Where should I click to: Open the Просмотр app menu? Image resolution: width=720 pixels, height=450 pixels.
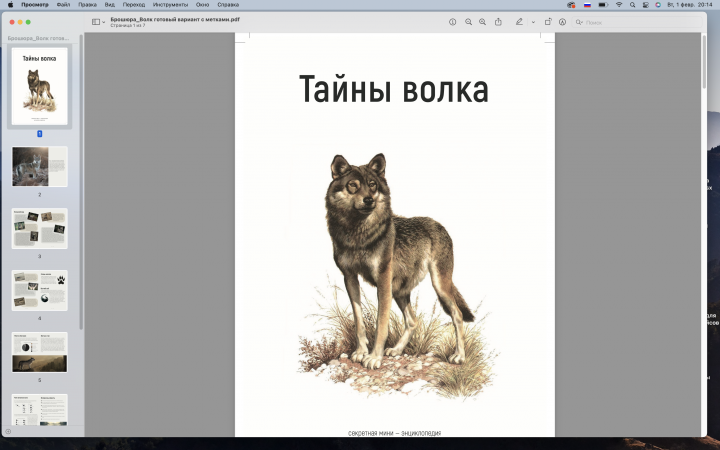pyautogui.click(x=34, y=5)
